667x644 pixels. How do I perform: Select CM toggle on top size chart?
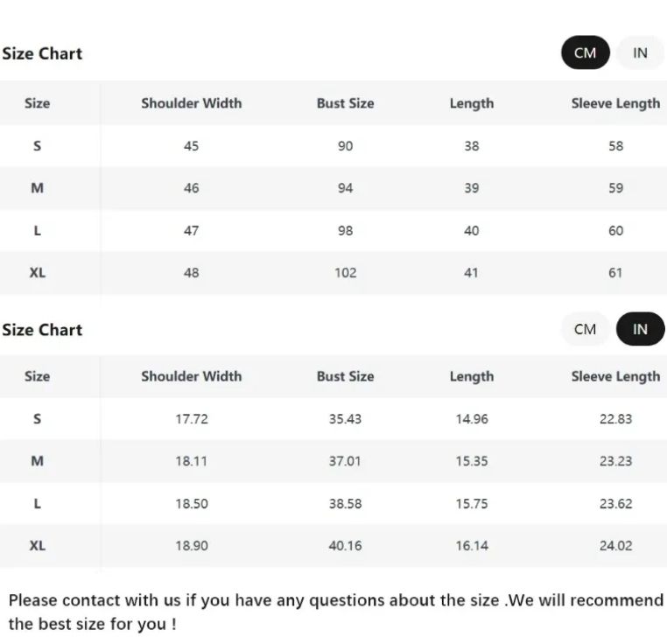[586, 52]
